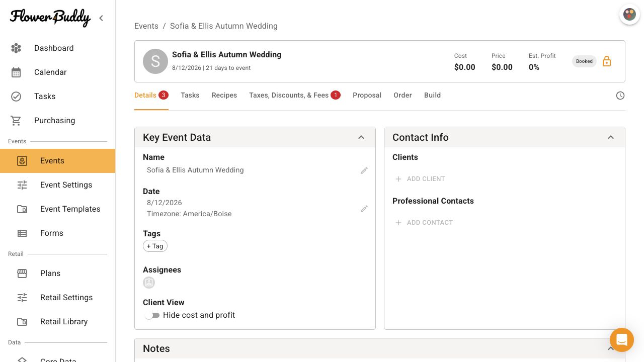
Task: Open Plans under Retail
Action: [x=57, y=274]
